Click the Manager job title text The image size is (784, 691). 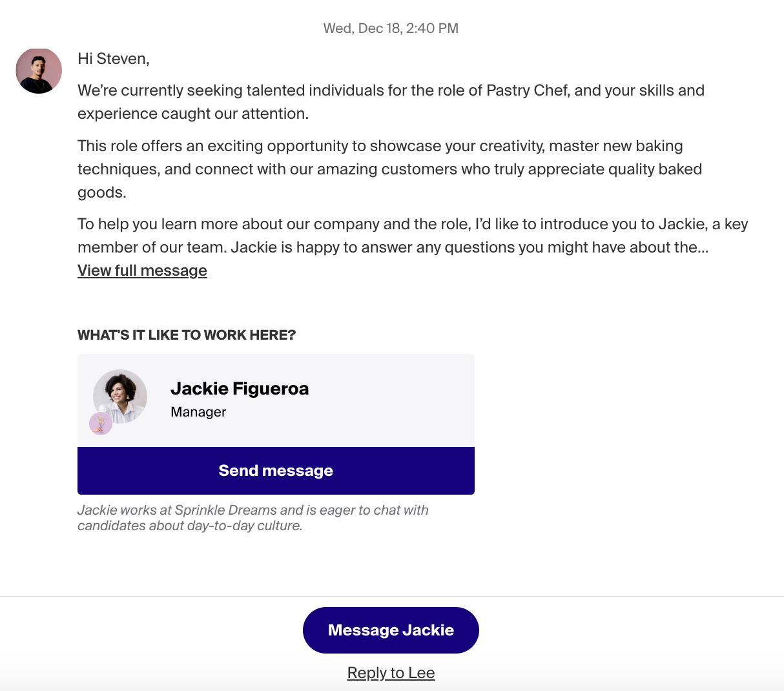pos(198,412)
